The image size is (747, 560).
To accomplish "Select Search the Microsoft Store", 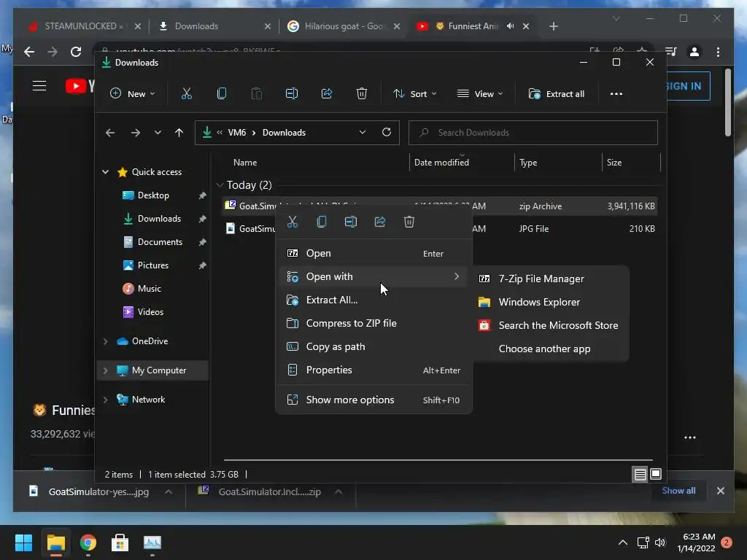I will [x=551, y=326].
